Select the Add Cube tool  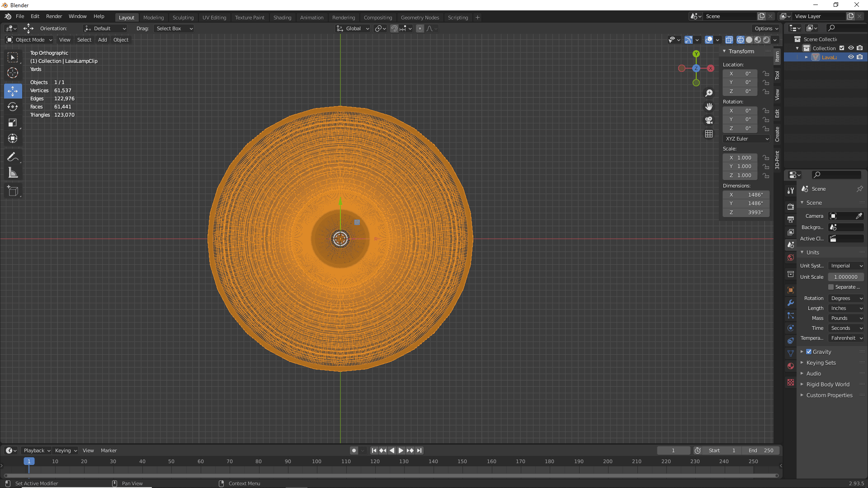[13, 191]
